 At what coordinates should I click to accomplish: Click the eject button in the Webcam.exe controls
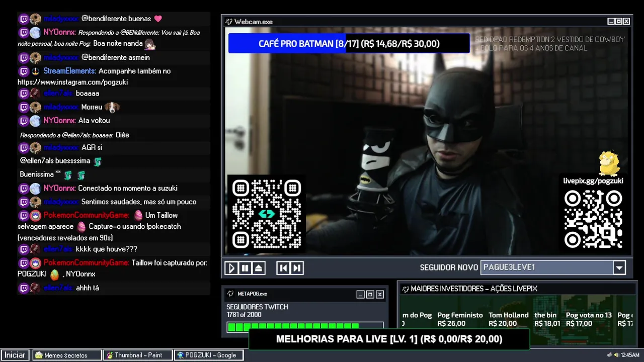point(259,268)
